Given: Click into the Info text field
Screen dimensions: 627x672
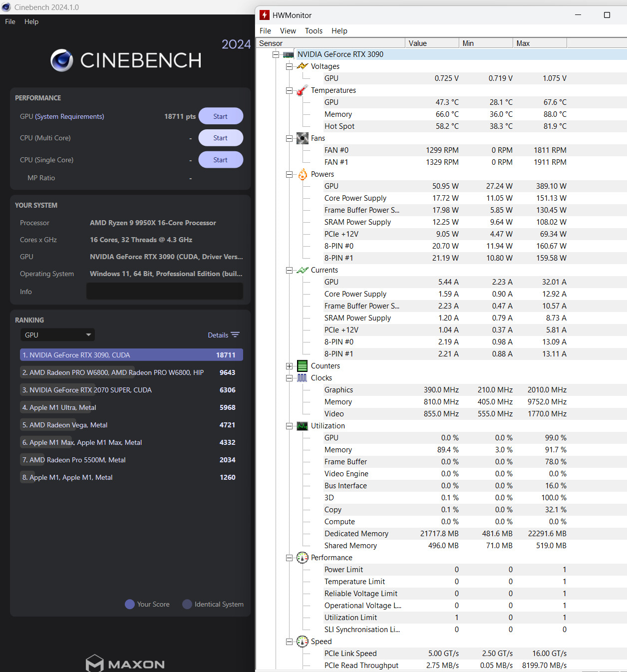Looking at the screenshot, I should tap(165, 291).
